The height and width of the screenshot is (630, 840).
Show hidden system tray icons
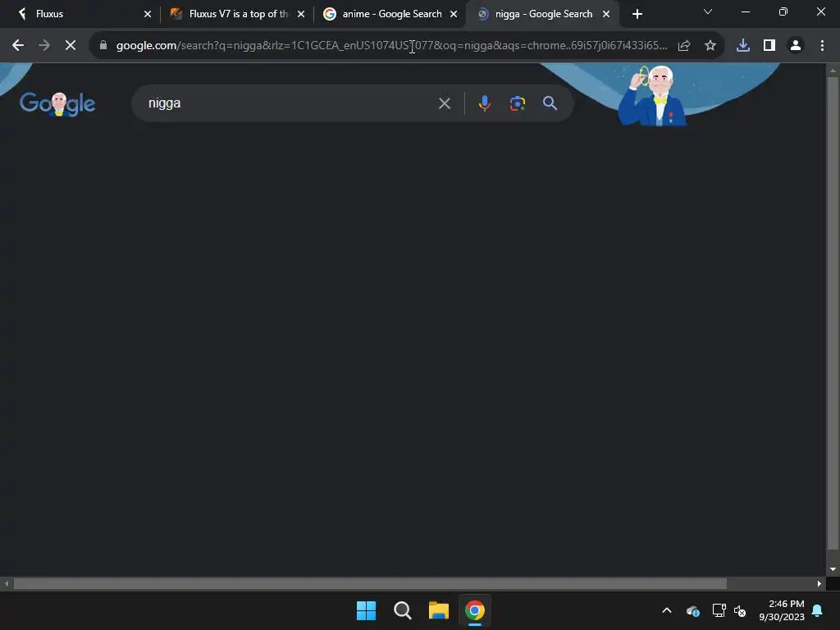click(x=667, y=610)
